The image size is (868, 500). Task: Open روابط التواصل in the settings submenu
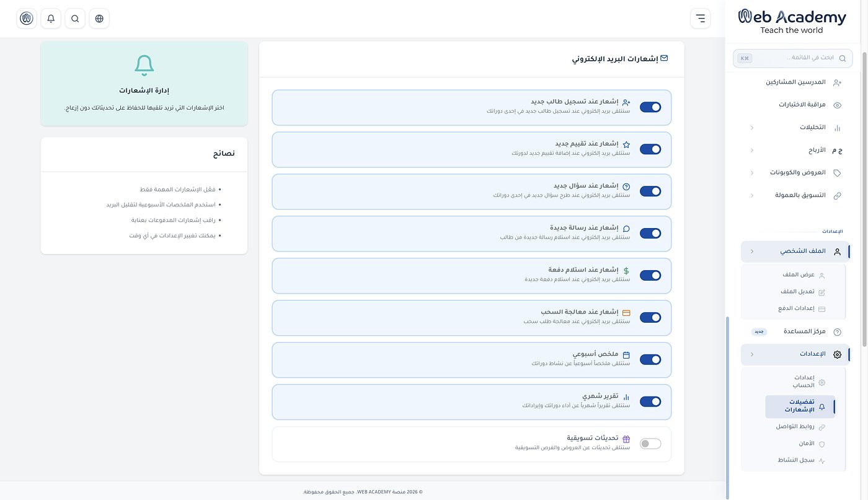pos(800,427)
